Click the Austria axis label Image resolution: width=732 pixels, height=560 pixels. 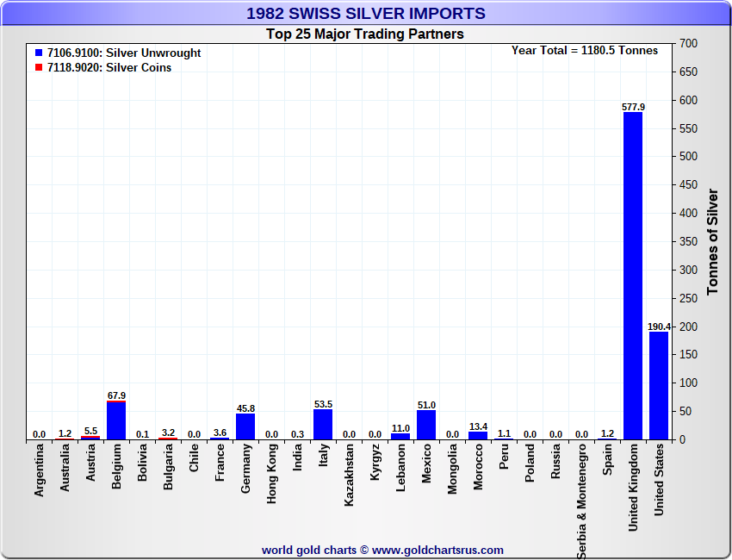point(90,463)
